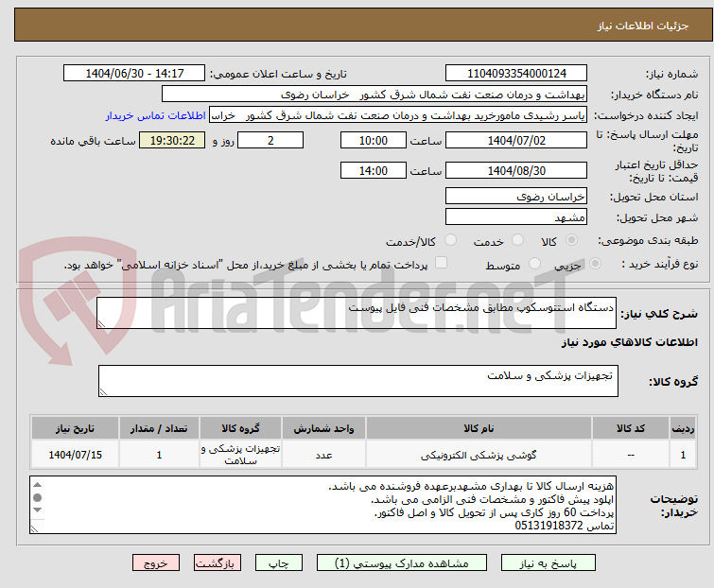Screen dimensions: 714x588
Task: Click the resize grip of description text area
Action: pyautogui.click(x=101, y=324)
